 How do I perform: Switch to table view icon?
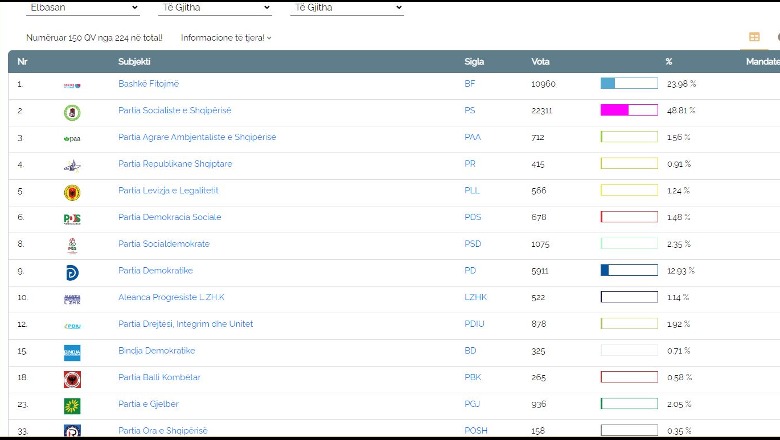point(754,38)
